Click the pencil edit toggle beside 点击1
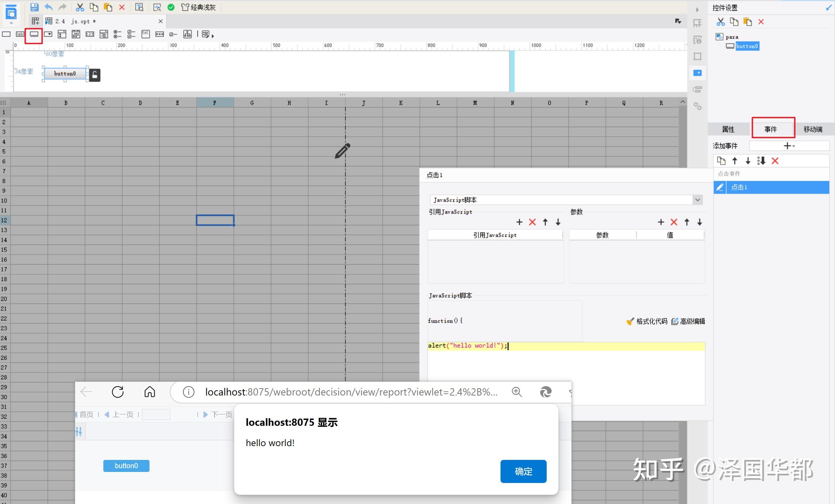Screen dimensions: 835x504 pyautogui.click(x=720, y=187)
